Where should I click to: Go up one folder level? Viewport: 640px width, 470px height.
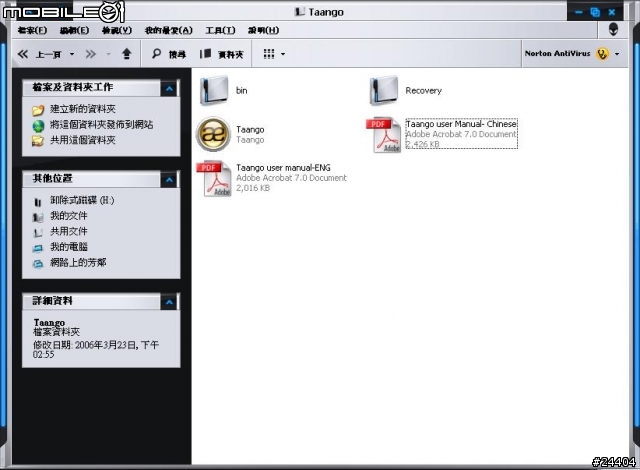click(x=127, y=53)
